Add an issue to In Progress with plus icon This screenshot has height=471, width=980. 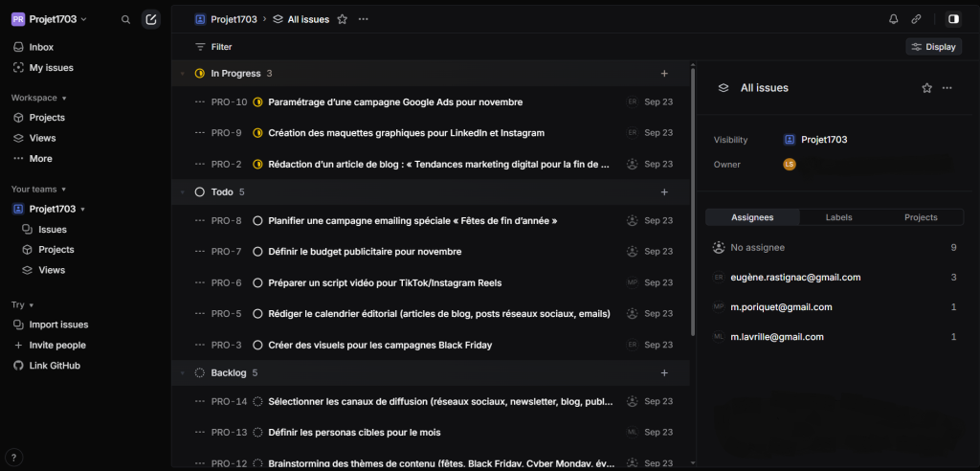[x=664, y=74]
